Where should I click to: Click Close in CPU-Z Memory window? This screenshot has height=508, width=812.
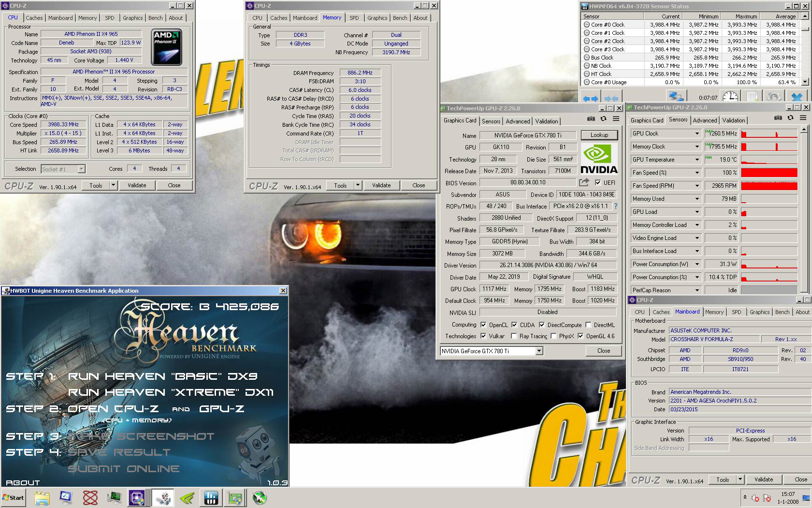419,185
